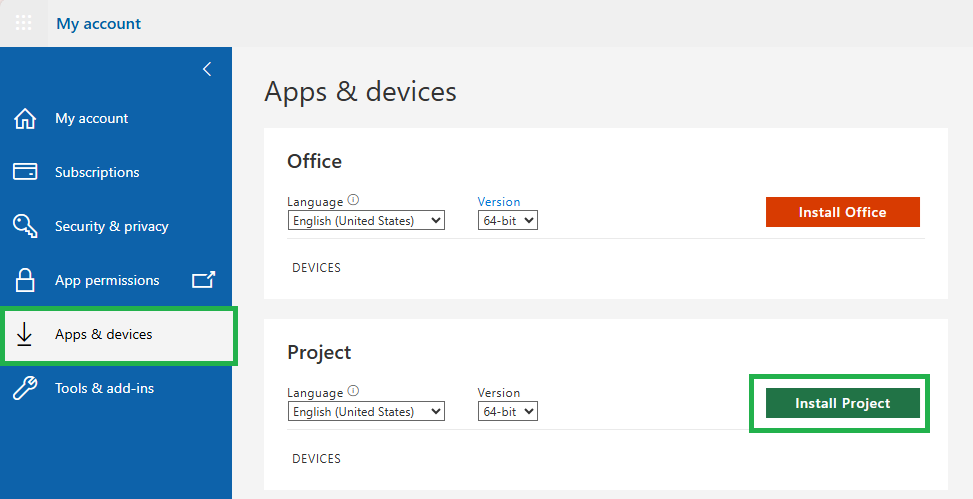Viewport: 973px width, 499px height.
Task: Open Security & privacy in the sidebar
Action: (x=112, y=226)
